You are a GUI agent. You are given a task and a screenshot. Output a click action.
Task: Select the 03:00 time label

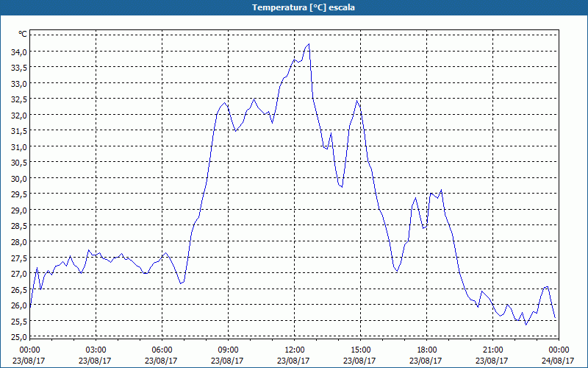pos(96,350)
